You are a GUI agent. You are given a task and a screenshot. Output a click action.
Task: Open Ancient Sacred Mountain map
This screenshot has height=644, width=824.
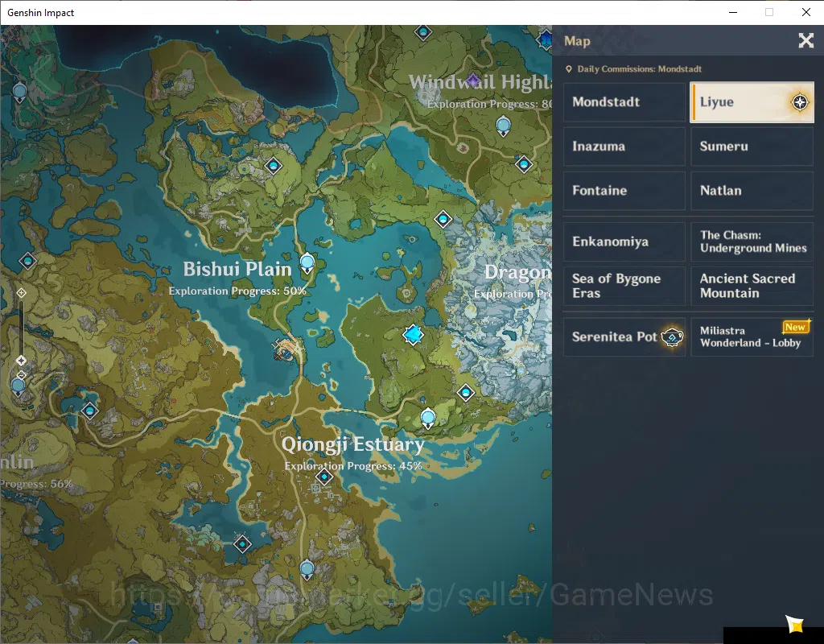(752, 286)
